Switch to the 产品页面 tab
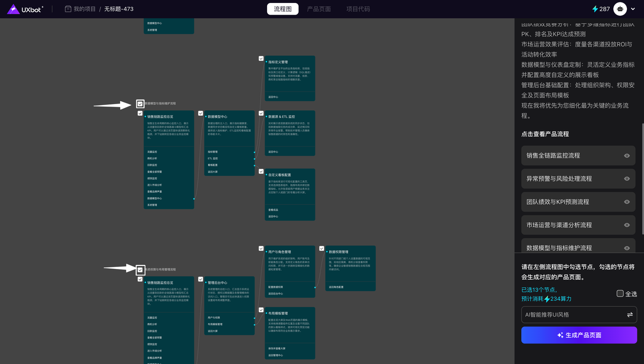The width and height of the screenshot is (644, 364). 319,9
